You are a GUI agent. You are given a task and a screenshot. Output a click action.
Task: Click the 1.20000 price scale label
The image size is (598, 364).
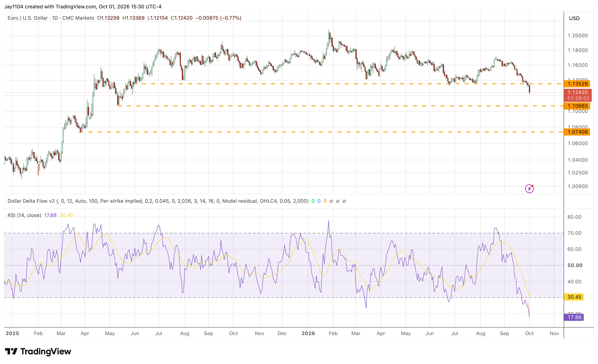pyautogui.click(x=578, y=36)
